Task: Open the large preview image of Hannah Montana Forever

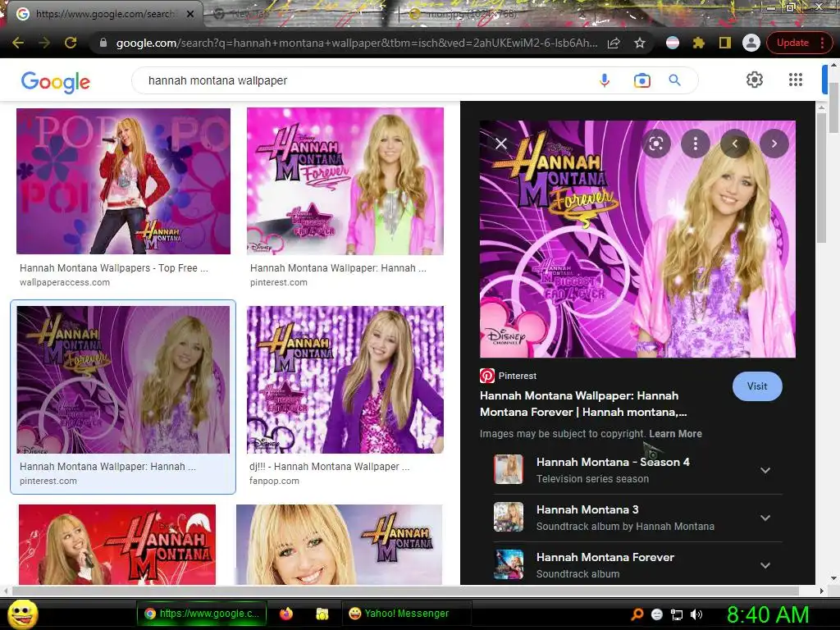Action: pyautogui.click(x=637, y=239)
